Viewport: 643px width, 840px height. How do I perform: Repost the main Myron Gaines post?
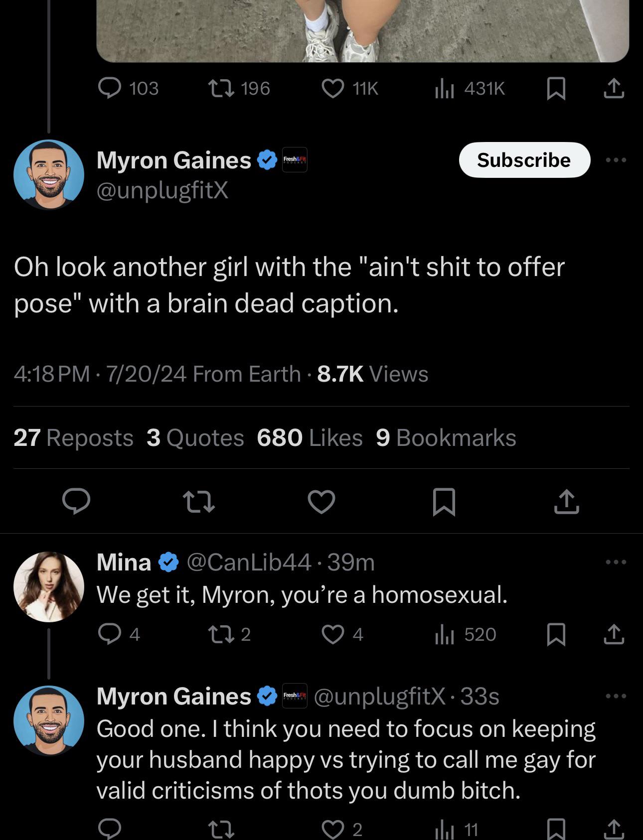198,501
